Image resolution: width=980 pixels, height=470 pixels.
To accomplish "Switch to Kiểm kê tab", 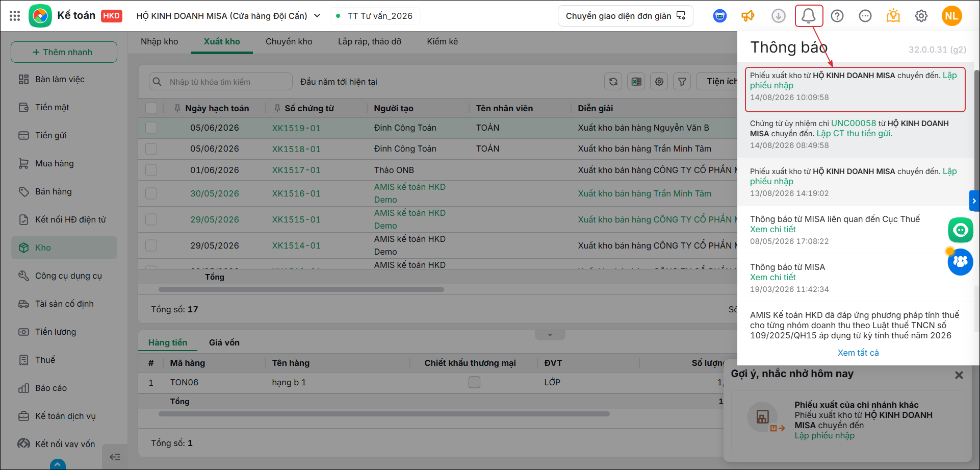I will [x=442, y=41].
